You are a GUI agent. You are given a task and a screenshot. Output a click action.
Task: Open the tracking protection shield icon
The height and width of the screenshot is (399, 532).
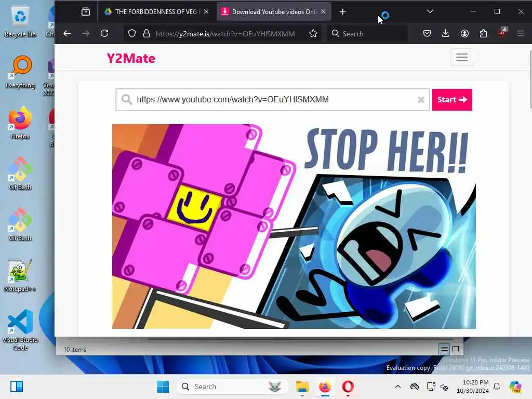tap(131, 34)
